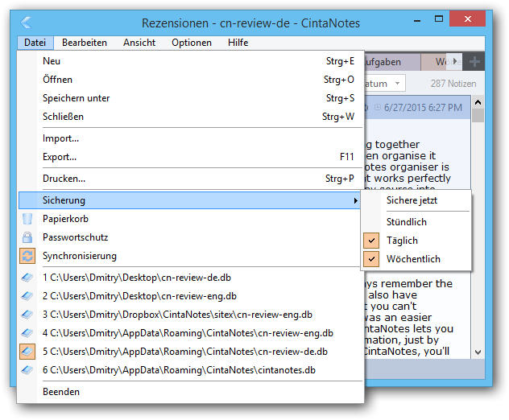Choose Export... menu entry

(190, 157)
